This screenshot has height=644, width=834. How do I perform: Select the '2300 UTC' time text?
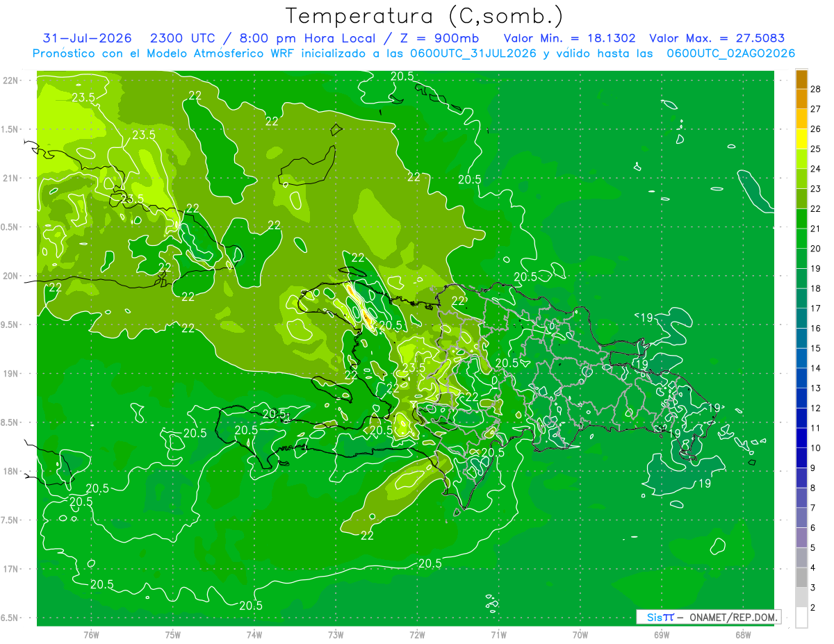point(183,38)
